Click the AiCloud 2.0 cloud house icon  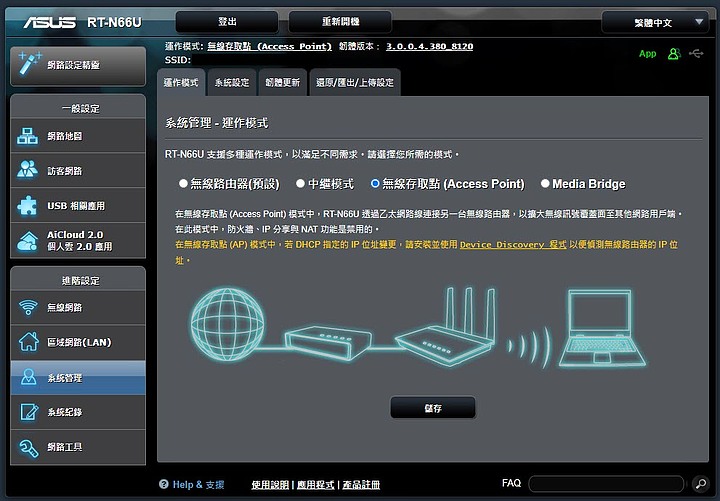[x=28, y=241]
